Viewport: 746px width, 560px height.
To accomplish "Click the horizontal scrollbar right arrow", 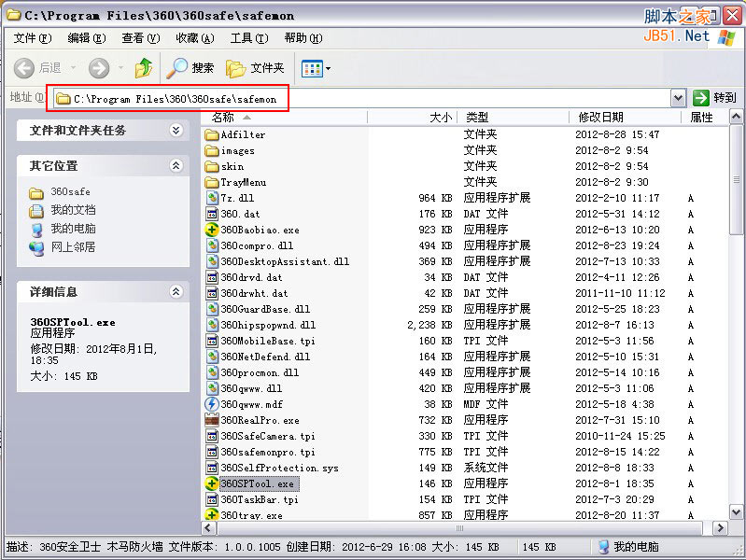I will click(720, 527).
